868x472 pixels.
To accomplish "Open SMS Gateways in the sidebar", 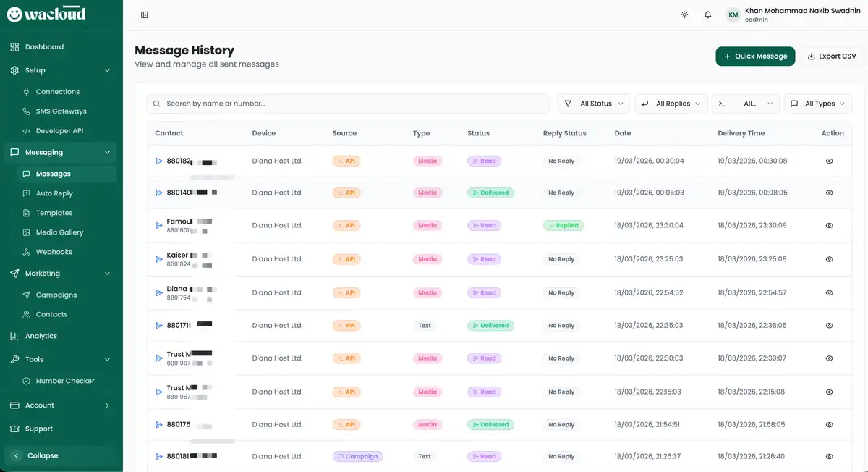I will 61,111.
